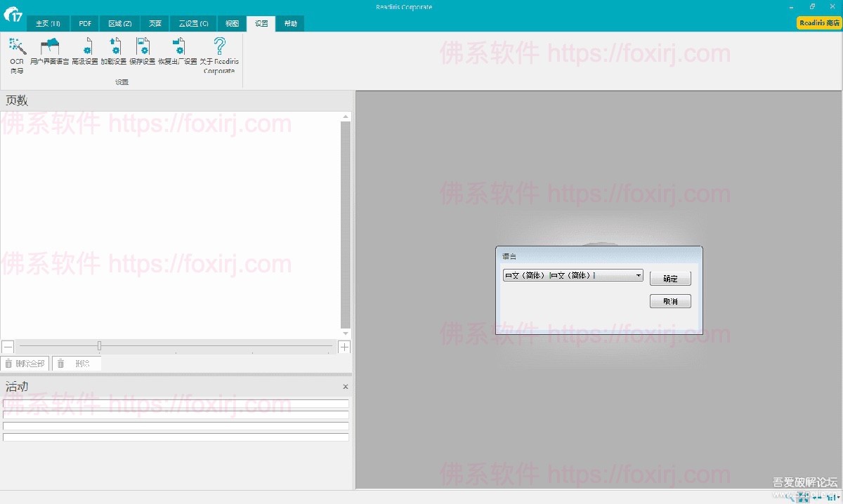Click 删除全部 to delete all pages
Image resolution: width=843 pixels, height=504 pixels.
[x=25, y=364]
